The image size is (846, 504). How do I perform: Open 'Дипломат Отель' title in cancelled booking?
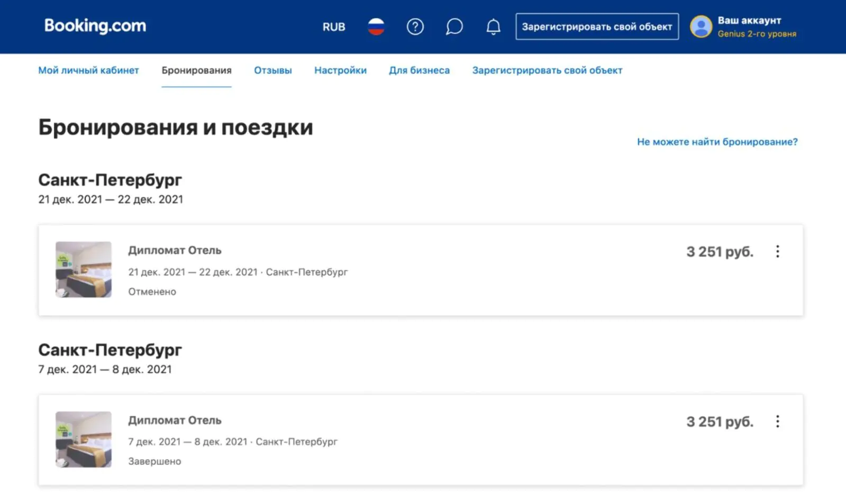click(x=175, y=250)
